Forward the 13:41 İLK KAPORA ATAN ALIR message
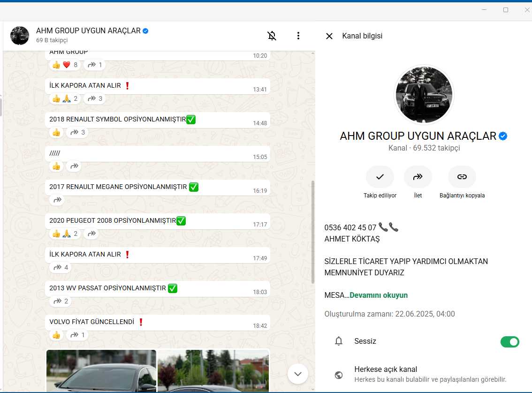 (x=95, y=98)
